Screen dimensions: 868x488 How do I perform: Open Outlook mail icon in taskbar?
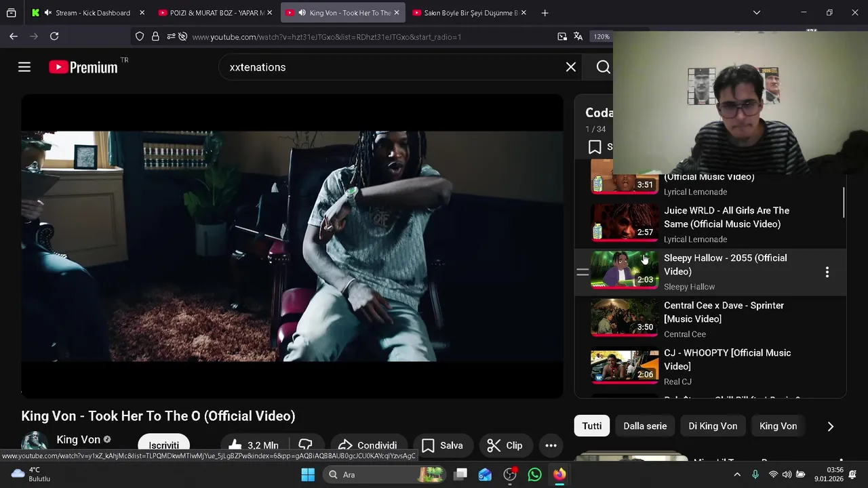coord(485,474)
